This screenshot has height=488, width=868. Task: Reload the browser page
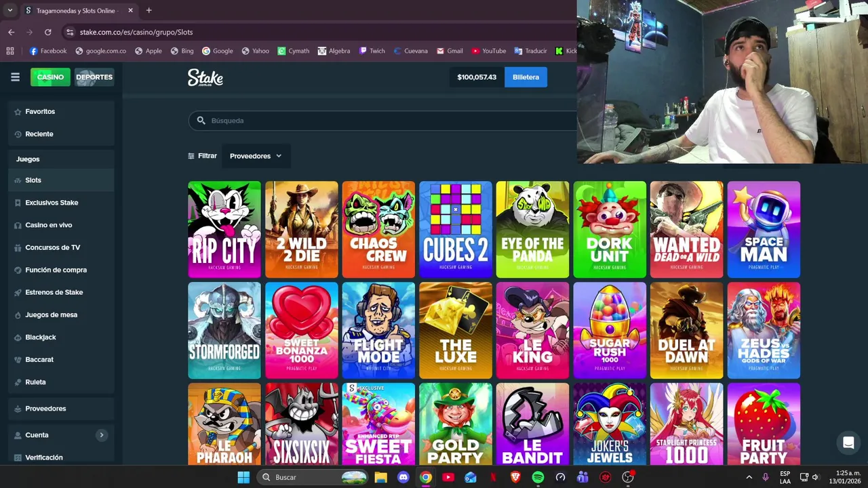[47, 32]
